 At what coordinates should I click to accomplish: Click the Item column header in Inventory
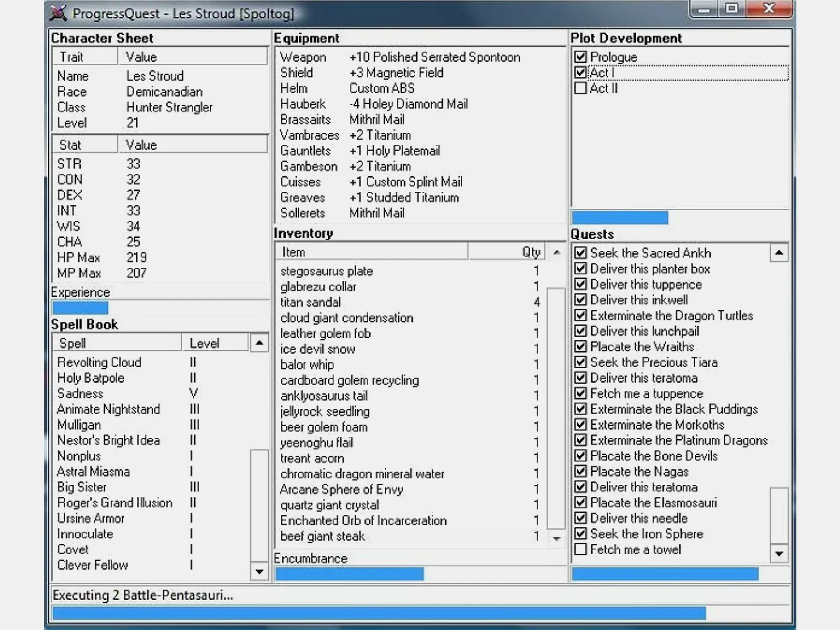[371, 252]
